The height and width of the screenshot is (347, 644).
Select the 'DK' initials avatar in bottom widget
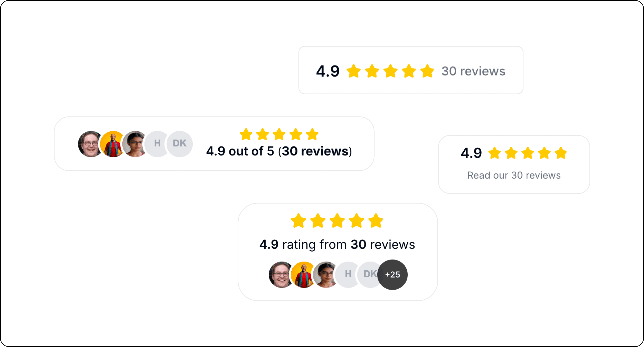pos(369,275)
